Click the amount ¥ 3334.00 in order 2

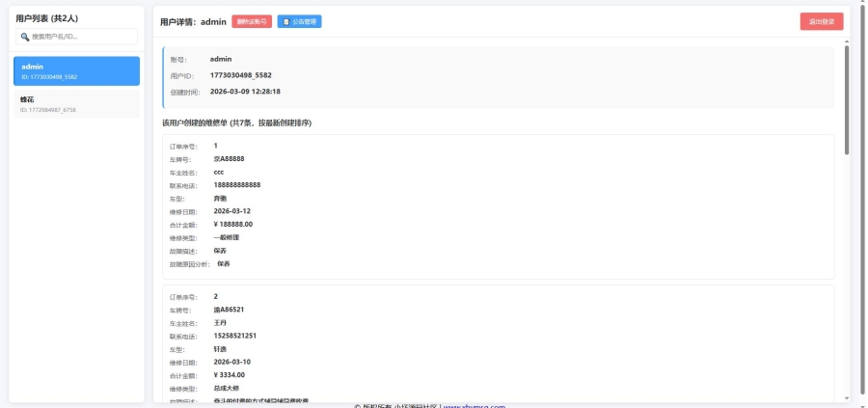coord(230,374)
